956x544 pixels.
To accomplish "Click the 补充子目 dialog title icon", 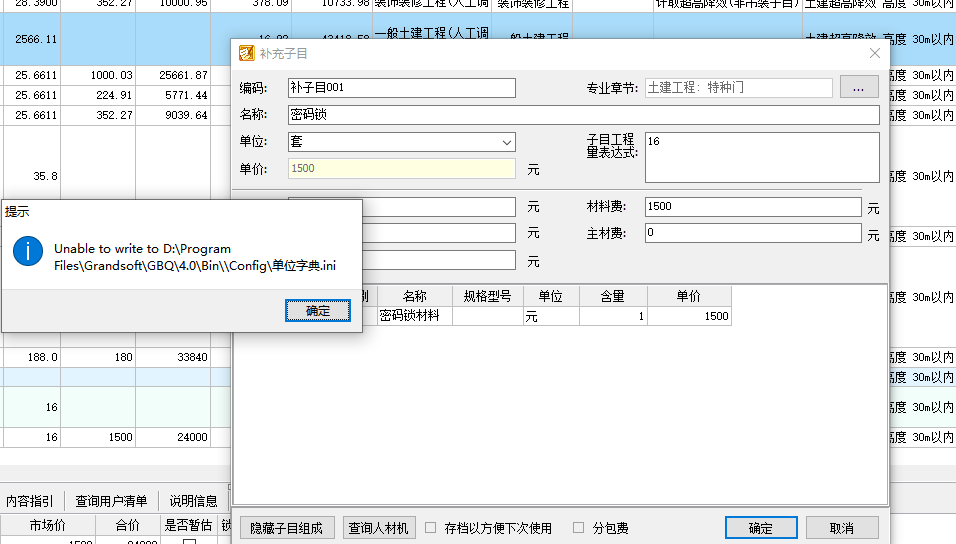I will [246, 54].
